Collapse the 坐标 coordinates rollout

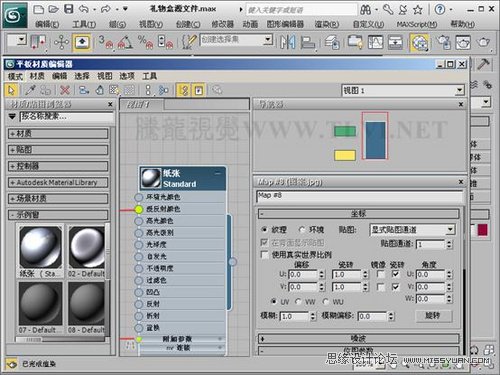[x=359, y=213]
